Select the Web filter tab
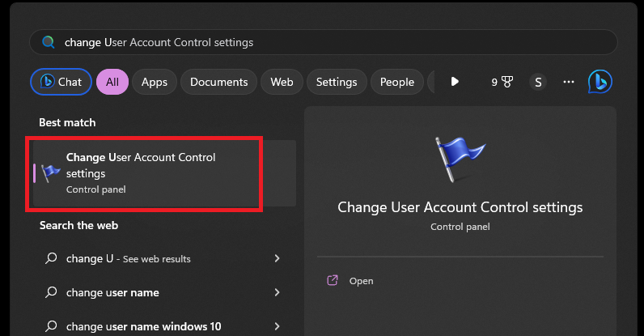 point(282,82)
